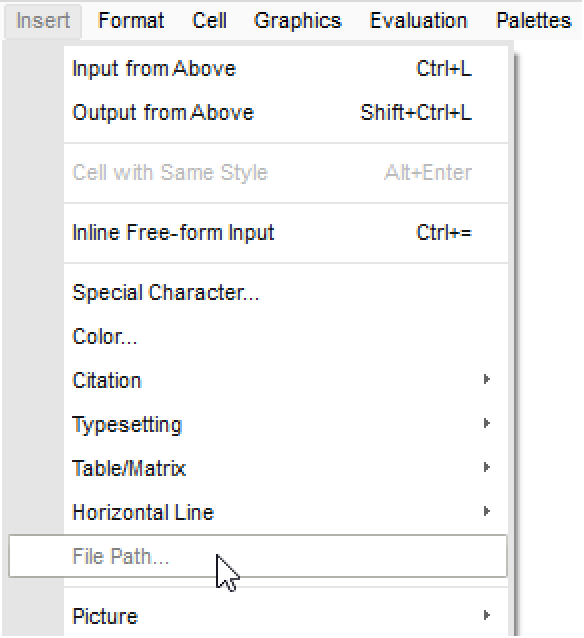Open the Palettes menu
This screenshot has height=638, width=584.
534,21
